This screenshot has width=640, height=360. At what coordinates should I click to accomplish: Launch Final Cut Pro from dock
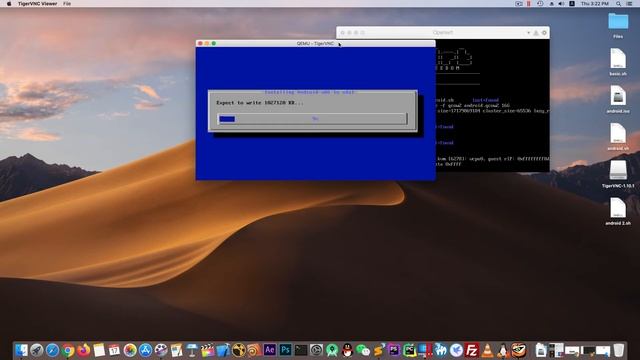click(207, 350)
